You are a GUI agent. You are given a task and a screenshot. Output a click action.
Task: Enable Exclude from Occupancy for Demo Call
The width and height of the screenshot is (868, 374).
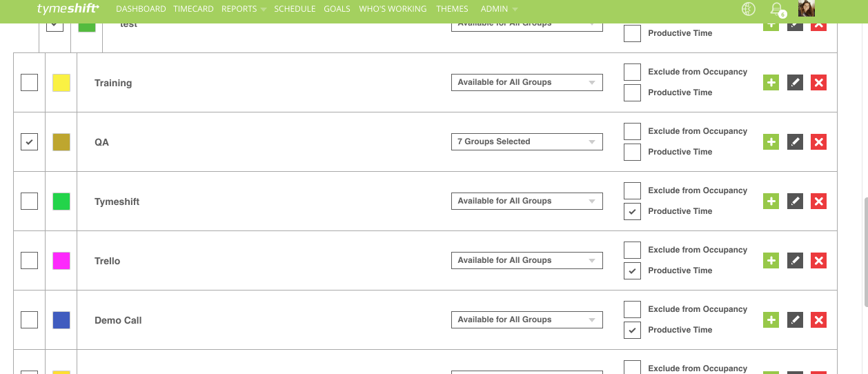pyautogui.click(x=632, y=309)
